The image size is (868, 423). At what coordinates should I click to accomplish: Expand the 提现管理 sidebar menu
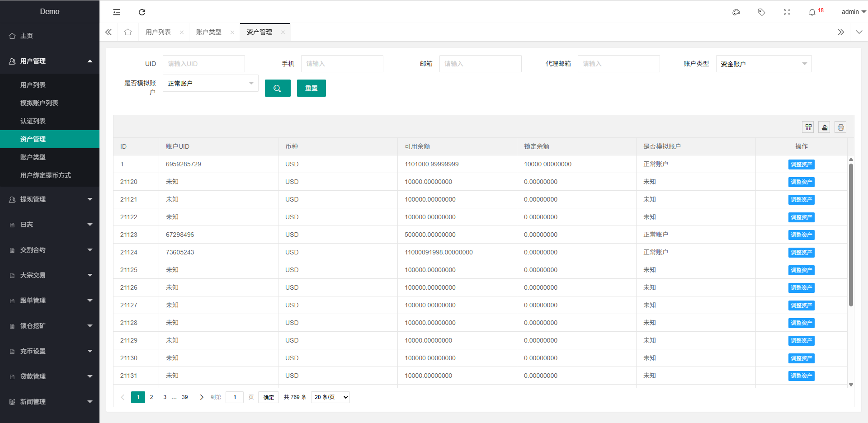(50, 199)
